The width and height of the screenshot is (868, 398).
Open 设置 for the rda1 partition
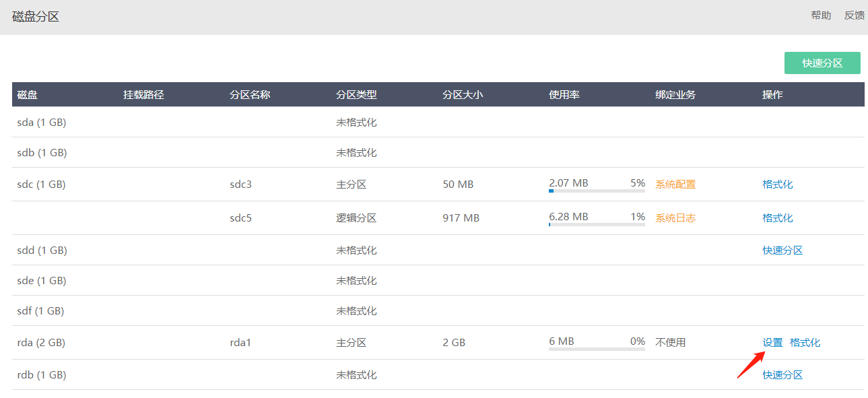tap(772, 342)
